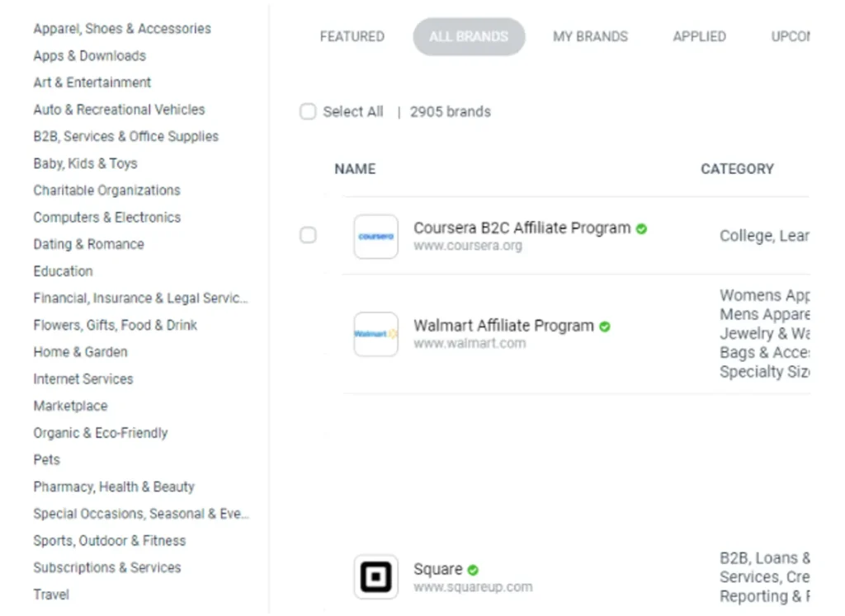Click the Square logo icon

[375, 576]
